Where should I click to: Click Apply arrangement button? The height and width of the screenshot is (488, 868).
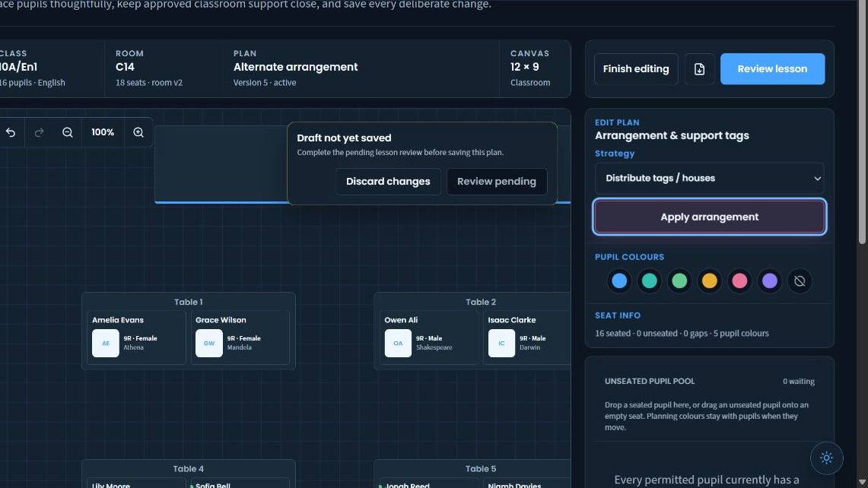point(709,217)
